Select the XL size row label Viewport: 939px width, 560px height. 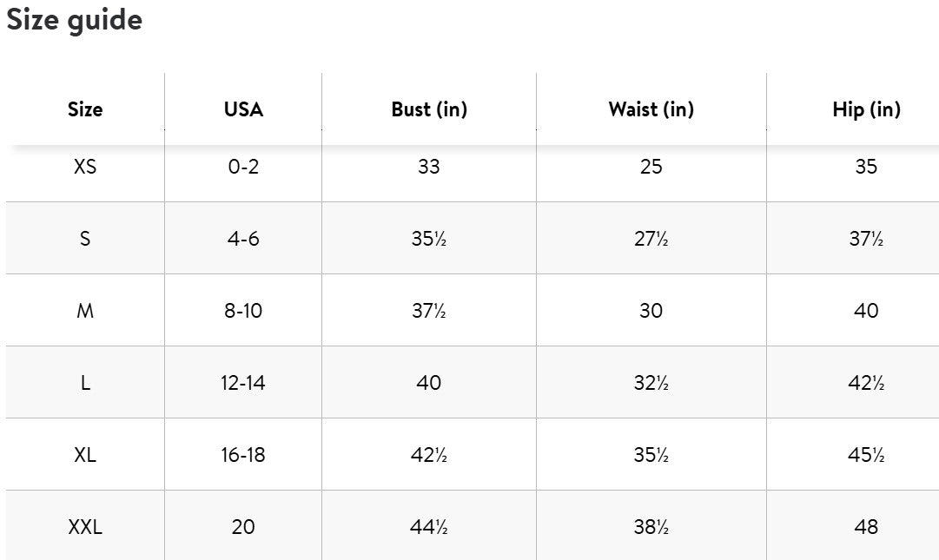pos(85,455)
